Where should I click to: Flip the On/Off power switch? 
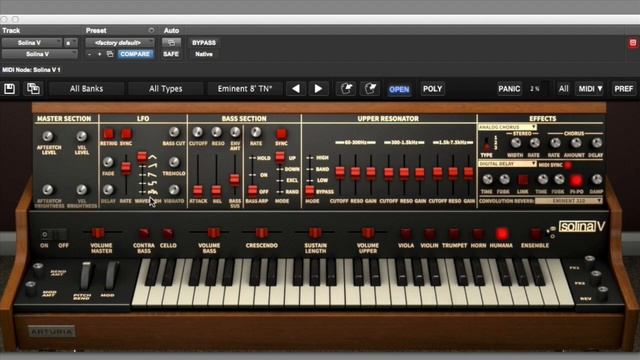[54, 235]
